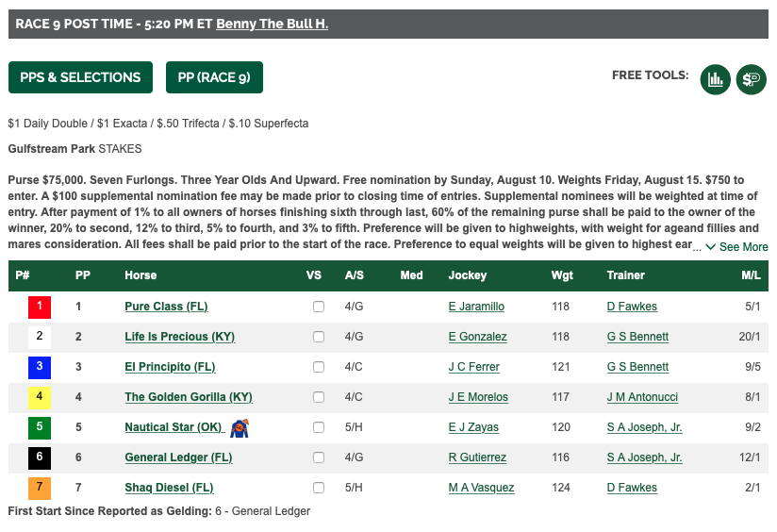This screenshot has height=532, width=777.
Task: View jockey E J Zayas profile
Action: (x=473, y=427)
